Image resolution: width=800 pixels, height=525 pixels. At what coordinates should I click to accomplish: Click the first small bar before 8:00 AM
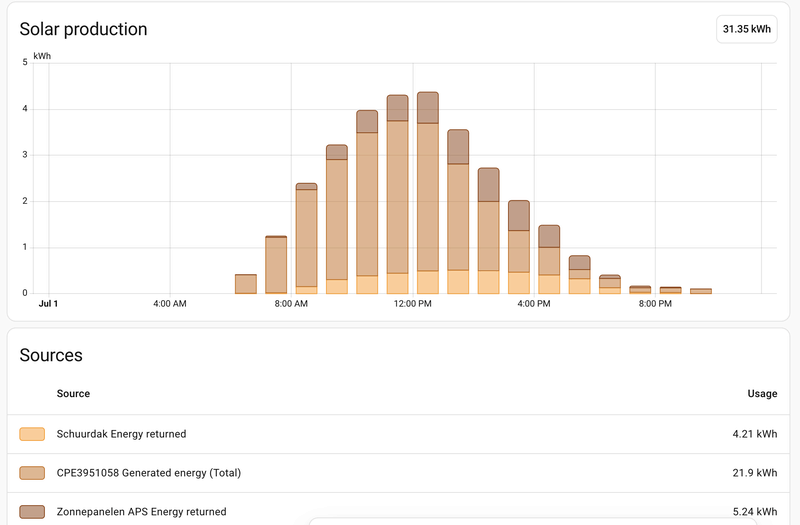click(x=246, y=284)
